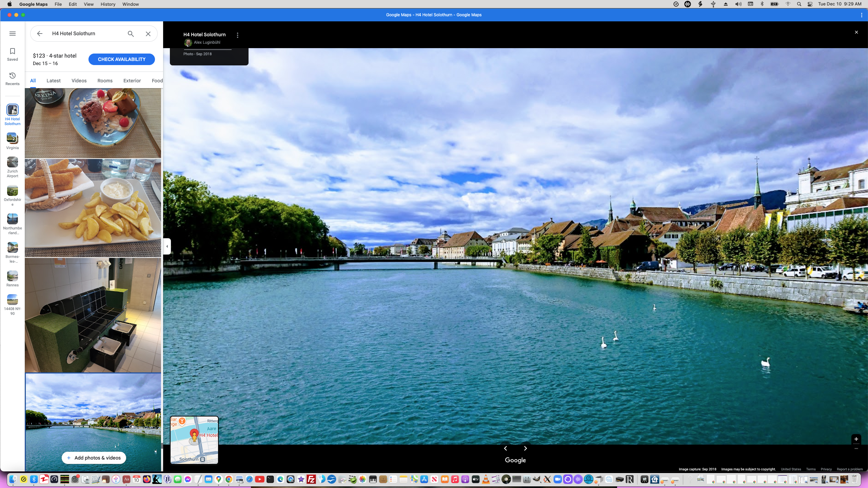Image resolution: width=868 pixels, height=488 pixels.
Task: Select the Exterior photos tab
Action: 132,81
